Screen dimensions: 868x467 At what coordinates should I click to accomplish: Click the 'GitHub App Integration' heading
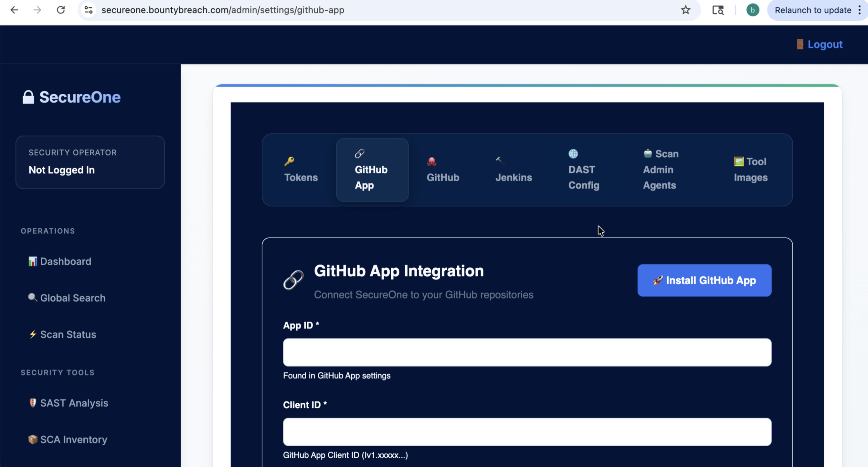click(x=399, y=271)
